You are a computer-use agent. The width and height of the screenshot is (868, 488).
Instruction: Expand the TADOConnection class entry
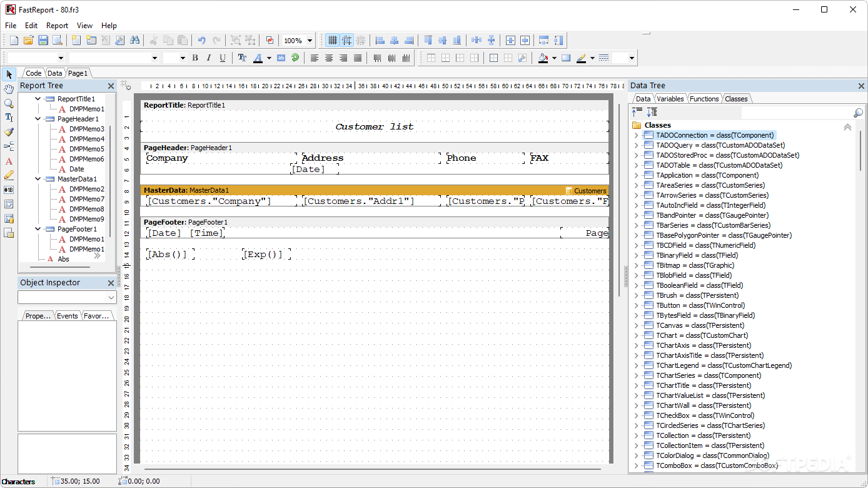(x=637, y=135)
